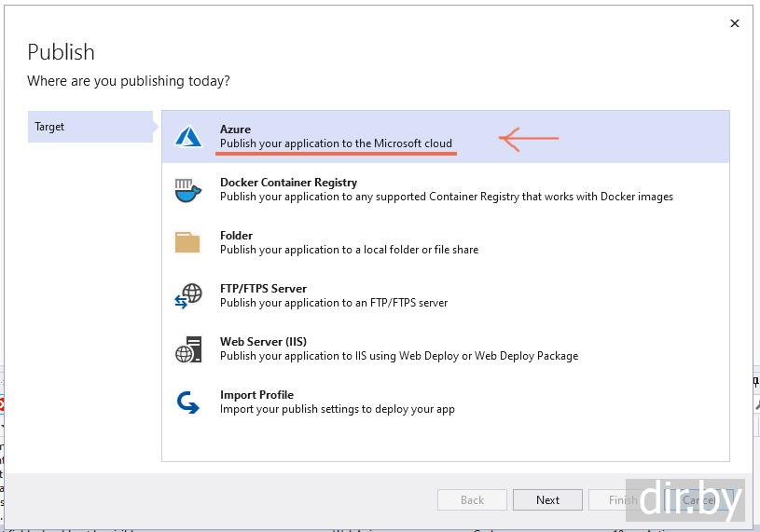Select Docker Container Registry option title

(288, 183)
